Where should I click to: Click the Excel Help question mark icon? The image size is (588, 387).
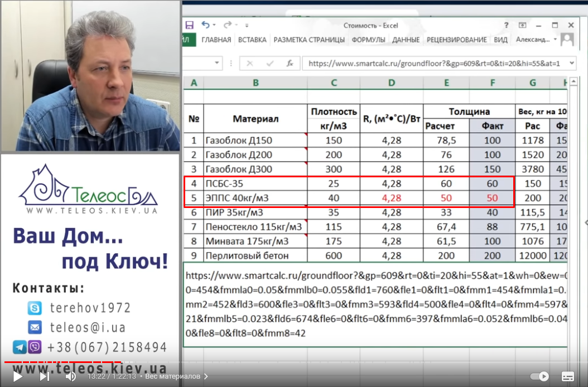pyautogui.click(x=506, y=25)
